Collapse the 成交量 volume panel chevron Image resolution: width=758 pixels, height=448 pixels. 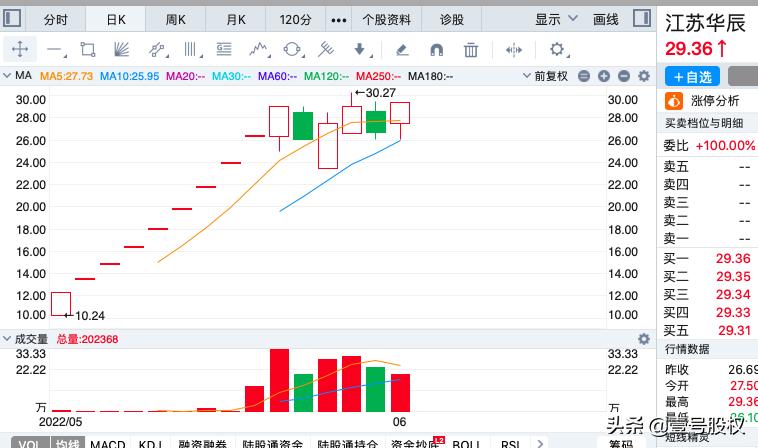tap(7, 339)
